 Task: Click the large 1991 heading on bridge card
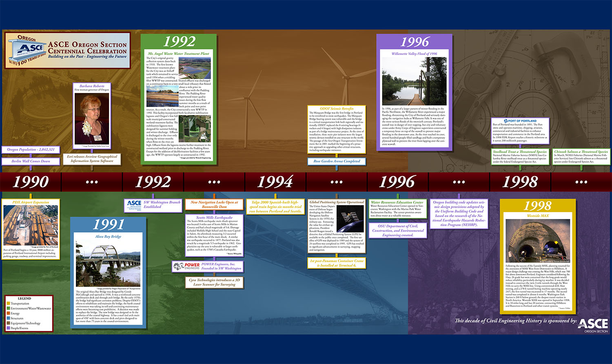(108, 224)
